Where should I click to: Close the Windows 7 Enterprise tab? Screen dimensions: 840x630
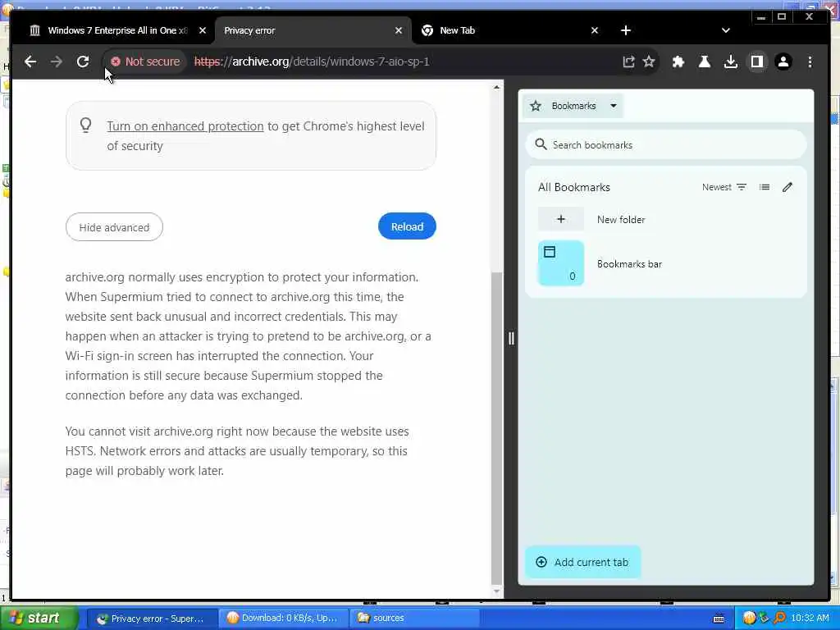203,30
